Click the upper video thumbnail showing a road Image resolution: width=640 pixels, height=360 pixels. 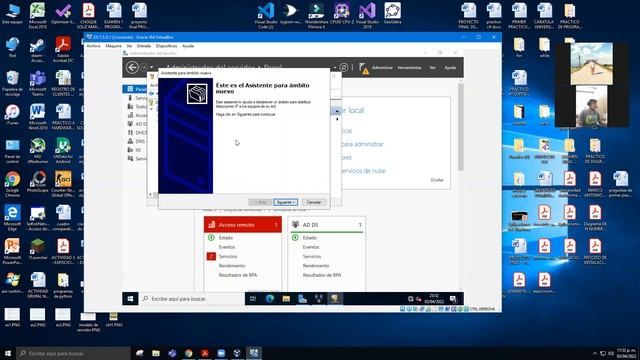click(x=591, y=63)
